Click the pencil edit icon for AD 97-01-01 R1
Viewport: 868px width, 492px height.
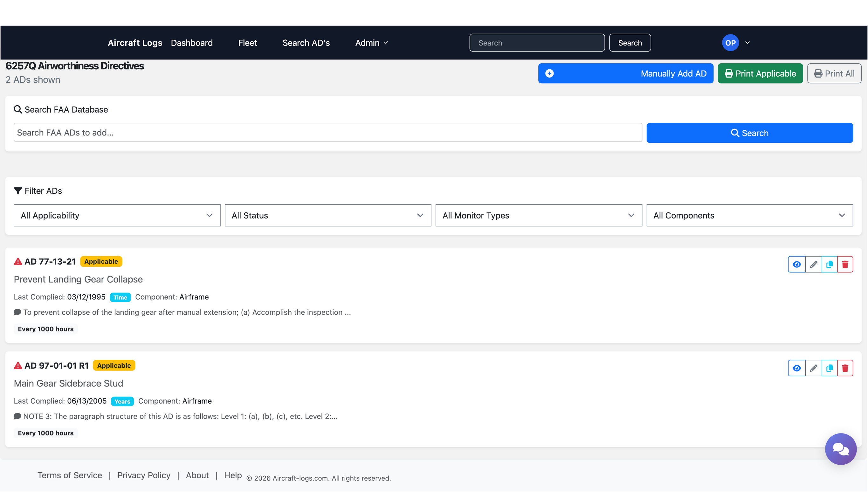point(813,368)
